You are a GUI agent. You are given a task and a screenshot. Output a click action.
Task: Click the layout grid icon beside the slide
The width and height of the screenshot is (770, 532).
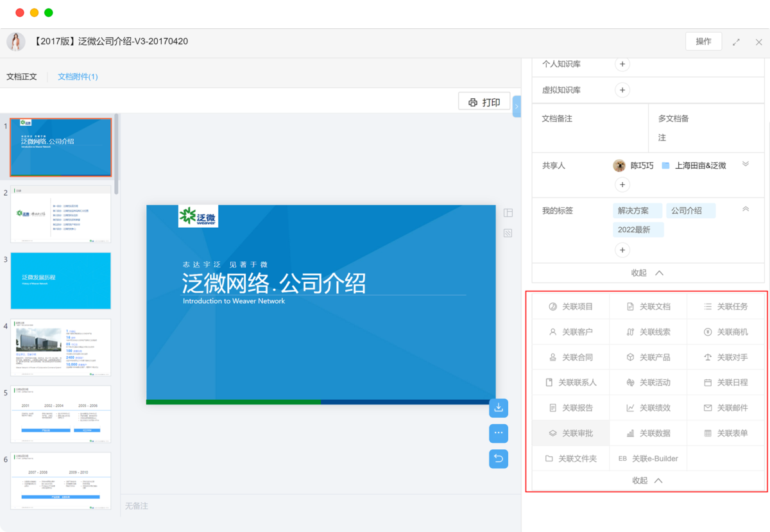[508, 212]
